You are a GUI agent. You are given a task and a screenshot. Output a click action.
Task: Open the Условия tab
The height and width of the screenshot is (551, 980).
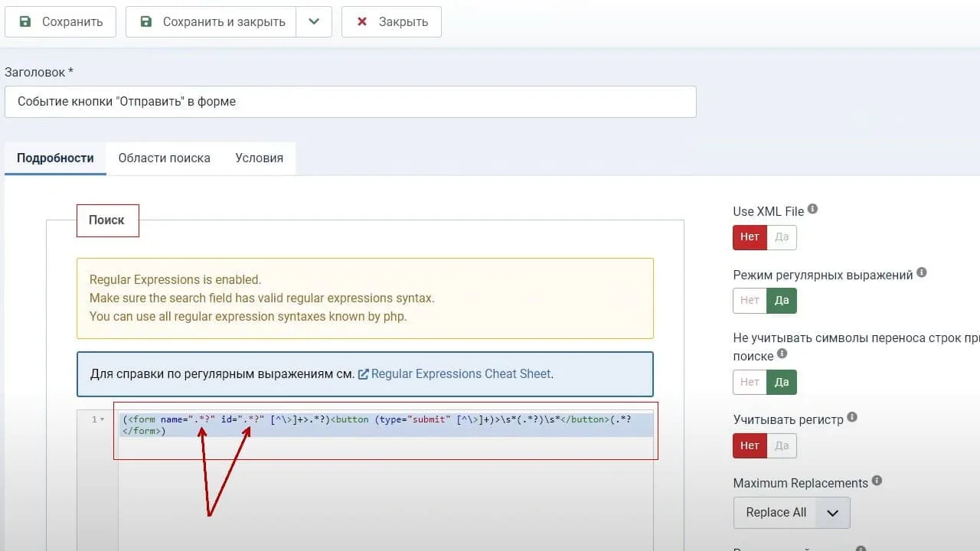click(259, 158)
